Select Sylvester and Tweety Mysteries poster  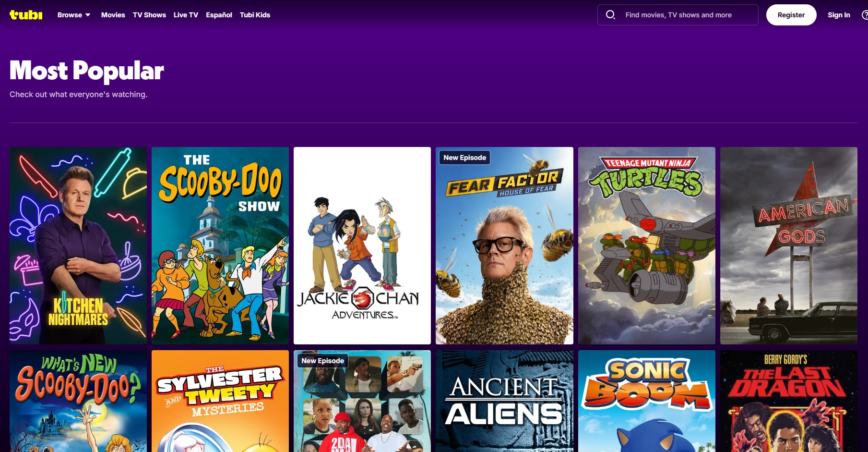click(220, 401)
